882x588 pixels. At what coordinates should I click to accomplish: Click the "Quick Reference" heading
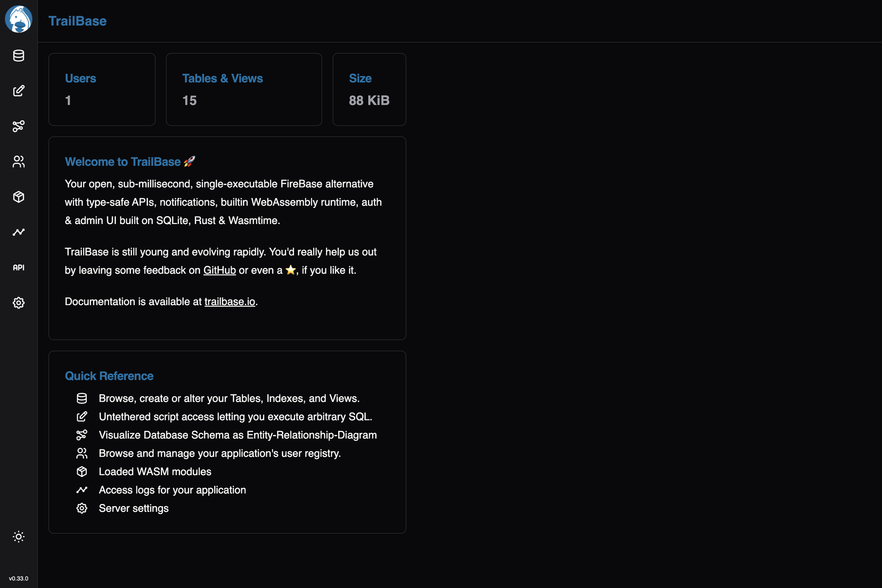point(109,376)
